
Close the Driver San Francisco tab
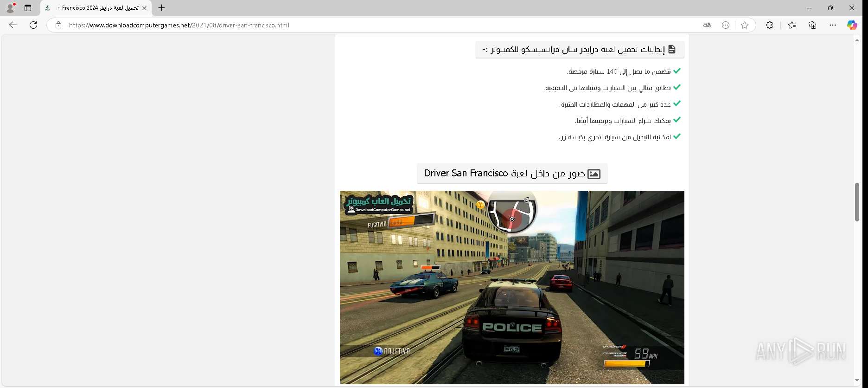144,8
